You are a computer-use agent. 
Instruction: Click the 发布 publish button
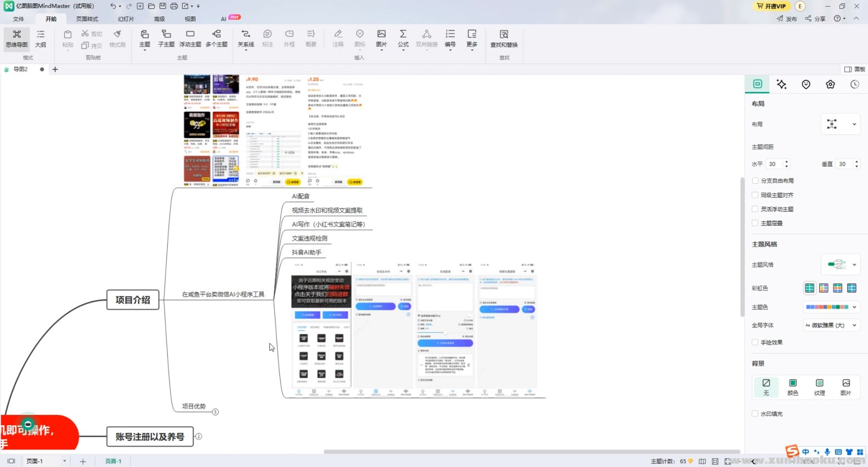pos(787,19)
